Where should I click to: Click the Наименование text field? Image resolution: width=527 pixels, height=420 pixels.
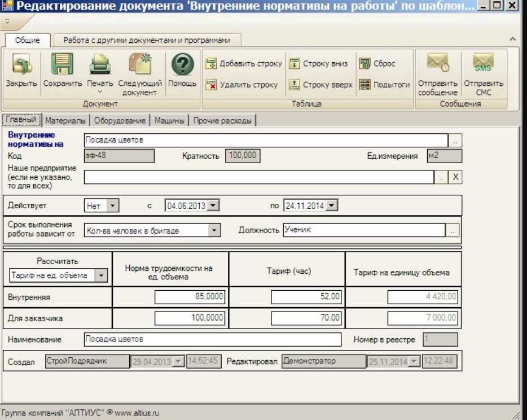click(x=212, y=339)
